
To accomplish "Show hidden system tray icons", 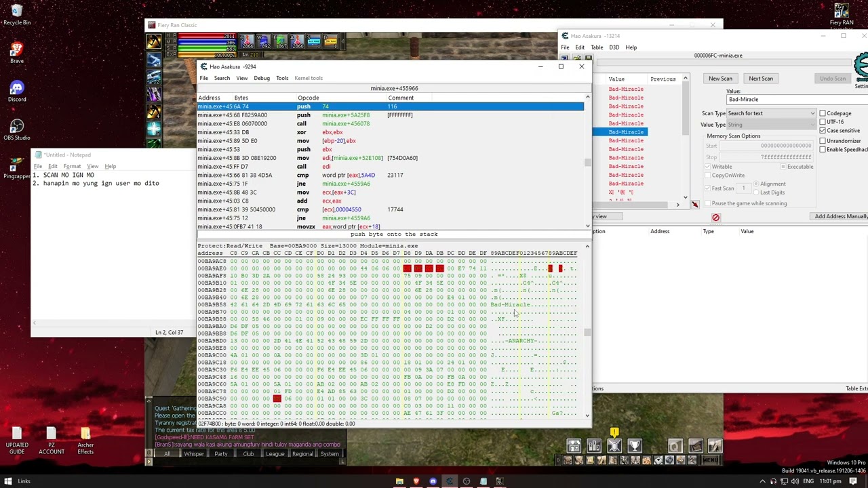I will (763, 481).
